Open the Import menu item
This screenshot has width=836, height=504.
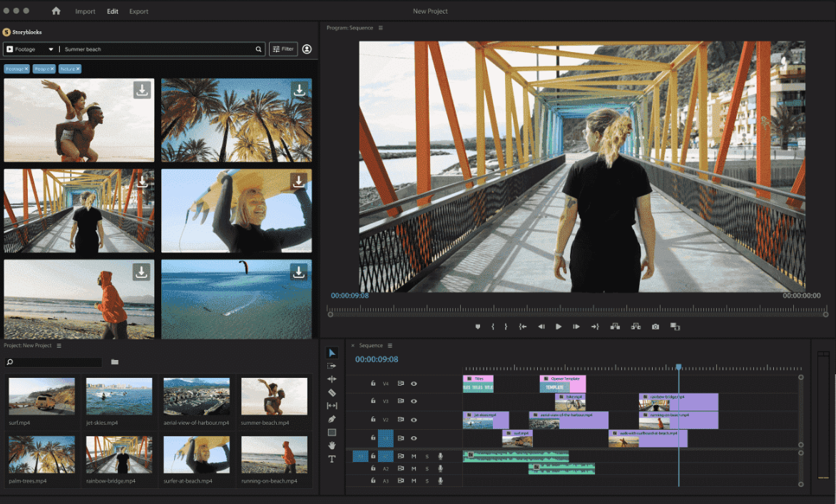coord(86,11)
